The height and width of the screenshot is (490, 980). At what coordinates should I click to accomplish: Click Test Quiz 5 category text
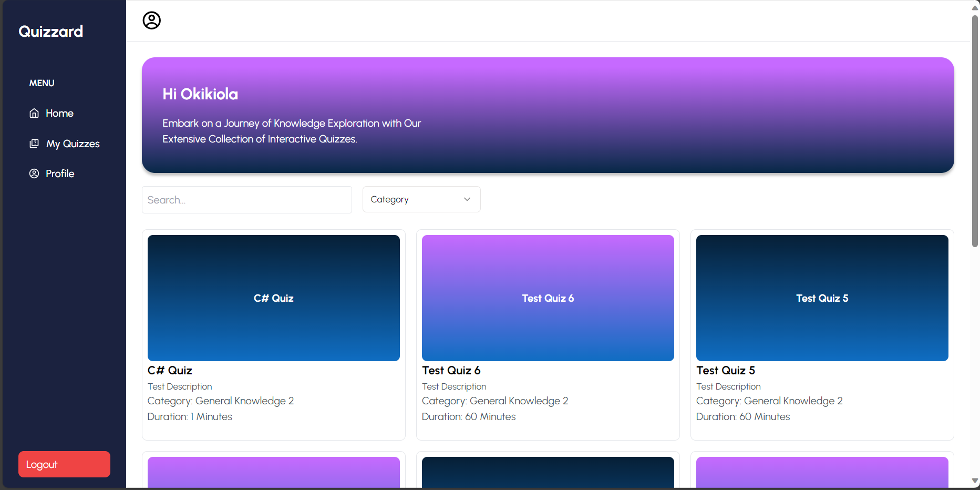769,401
